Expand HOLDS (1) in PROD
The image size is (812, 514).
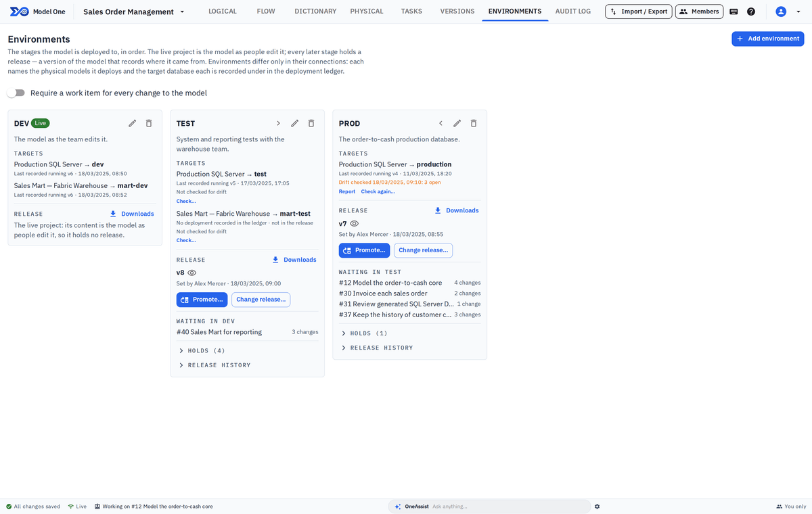pos(365,333)
